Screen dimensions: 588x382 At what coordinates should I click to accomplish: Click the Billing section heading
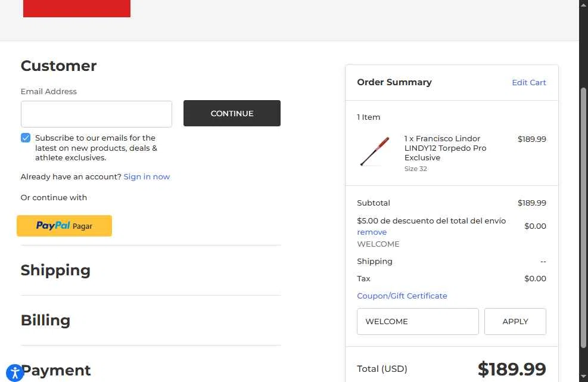click(x=45, y=320)
